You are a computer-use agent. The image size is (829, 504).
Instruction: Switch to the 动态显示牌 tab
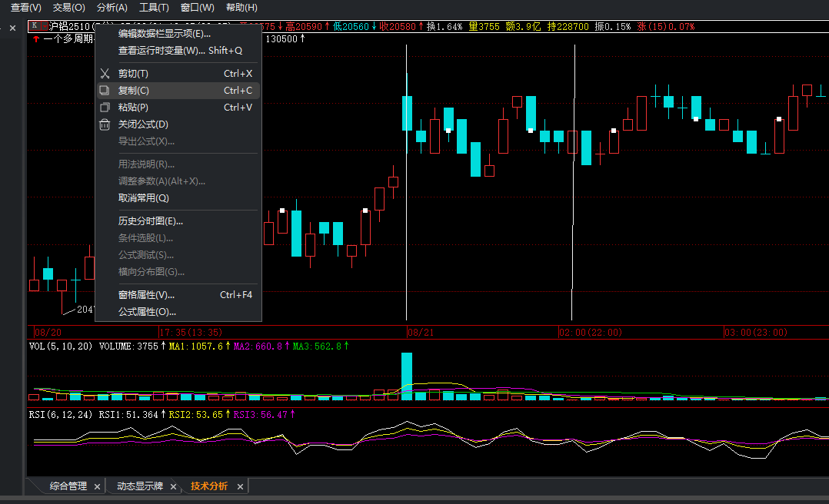(139, 486)
